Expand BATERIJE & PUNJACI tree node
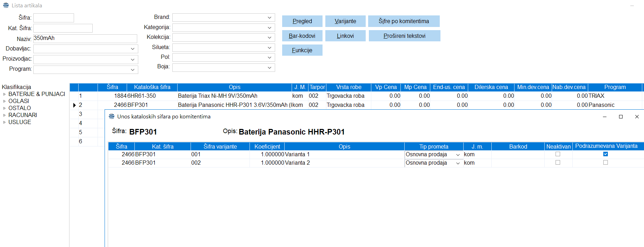The image size is (644, 247). [x=5, y=94]
